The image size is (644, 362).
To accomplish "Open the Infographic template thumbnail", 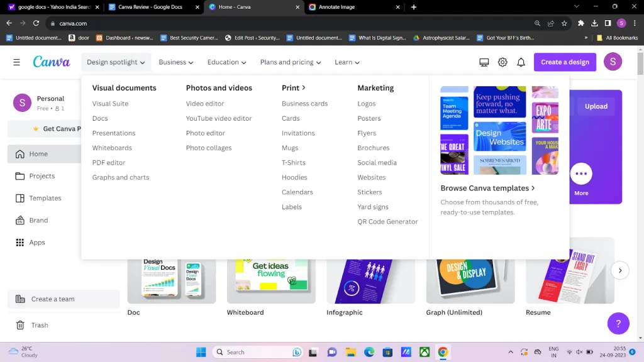I will [x=370, y=280].
